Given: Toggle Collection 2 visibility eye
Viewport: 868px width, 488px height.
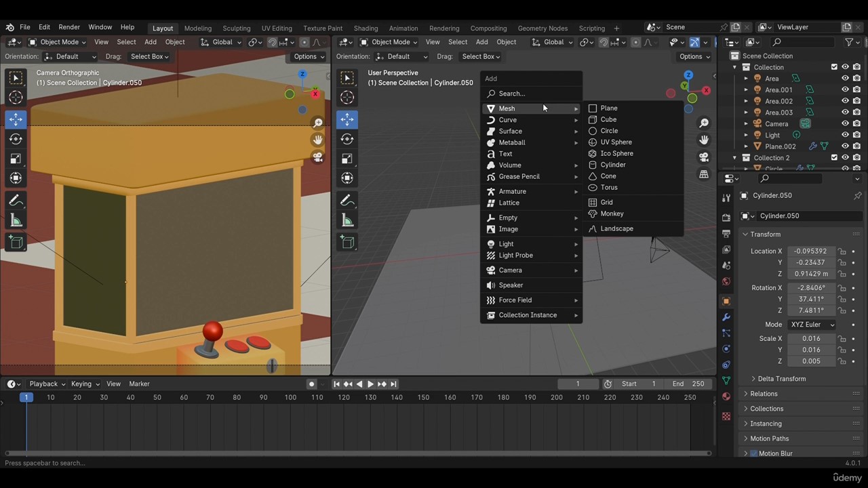Looking at the screenshot, I should point(845,158).
